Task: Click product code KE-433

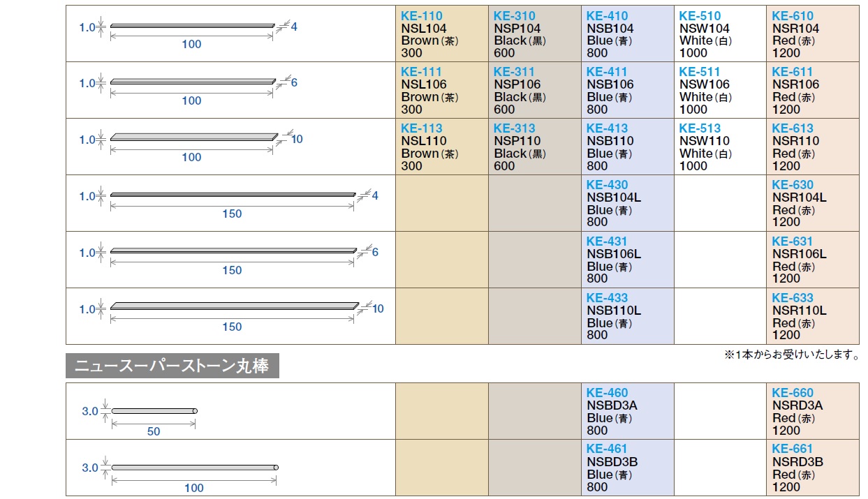Action: pyautogui.click(x=607, y=298)
